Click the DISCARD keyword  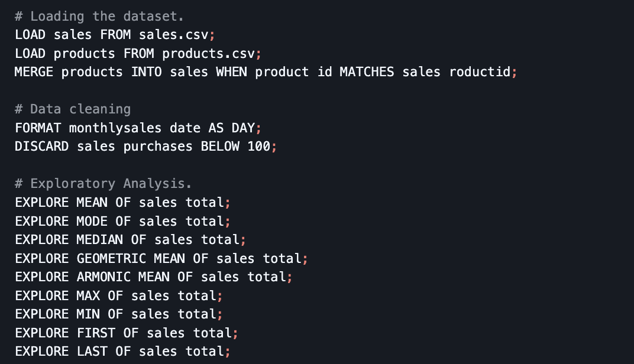click(x=42, y=147)
